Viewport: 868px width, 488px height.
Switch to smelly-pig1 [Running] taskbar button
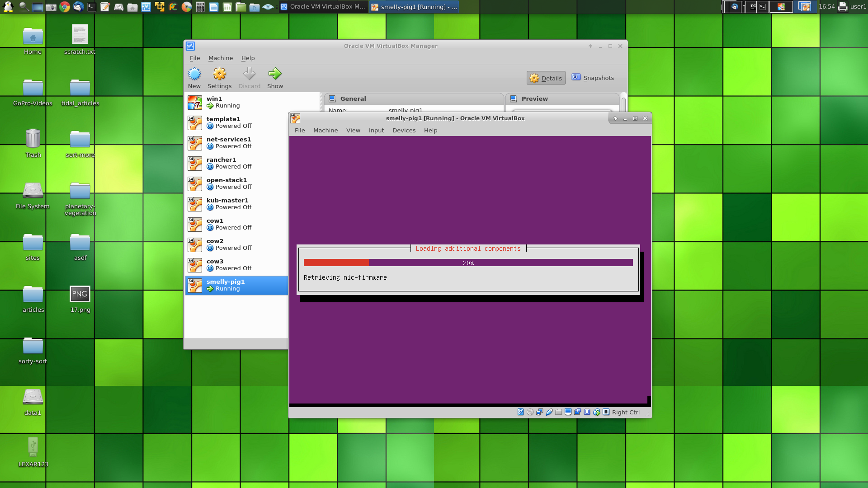click(x=414, y=7)
